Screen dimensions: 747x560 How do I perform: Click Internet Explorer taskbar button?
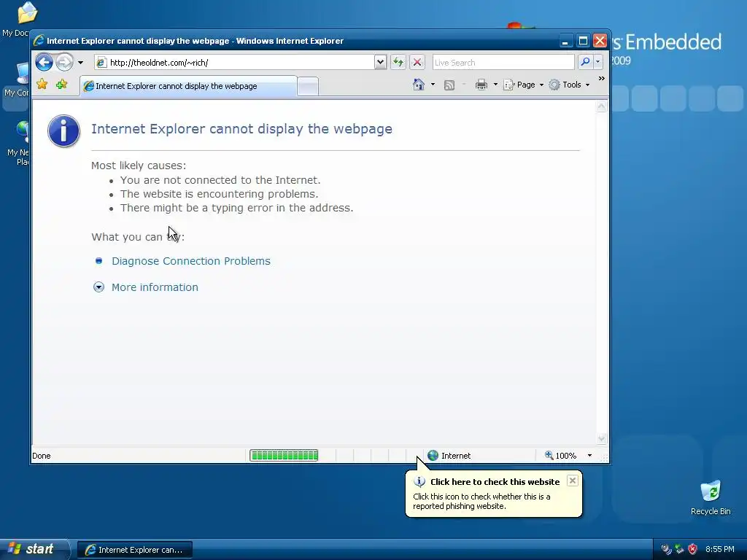135,550
